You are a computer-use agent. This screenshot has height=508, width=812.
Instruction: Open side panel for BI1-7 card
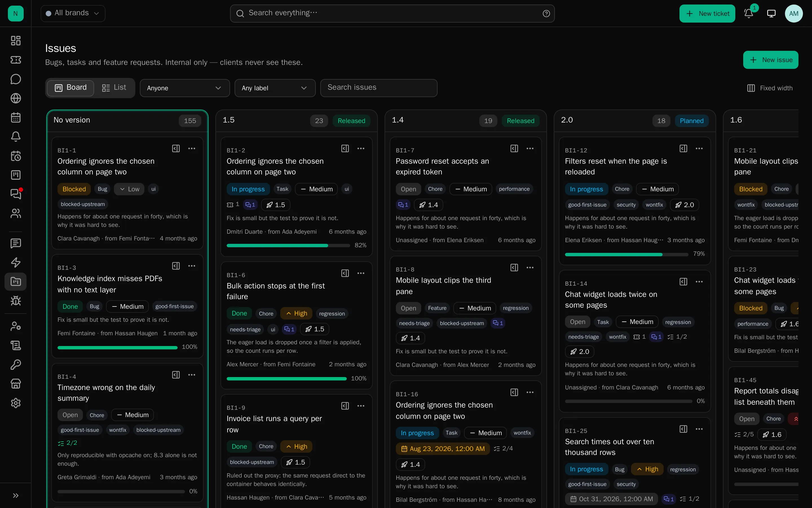click(514, 148)
